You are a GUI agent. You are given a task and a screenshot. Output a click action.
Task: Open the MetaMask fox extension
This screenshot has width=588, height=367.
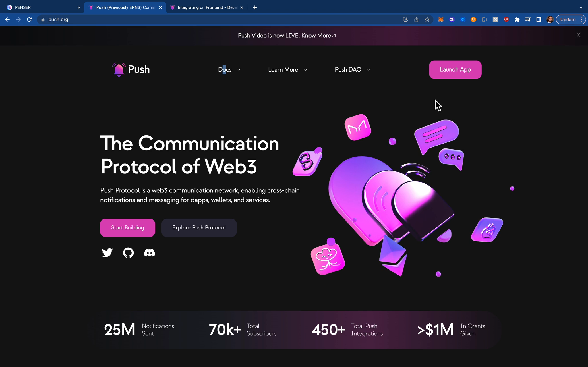(441, 20)
